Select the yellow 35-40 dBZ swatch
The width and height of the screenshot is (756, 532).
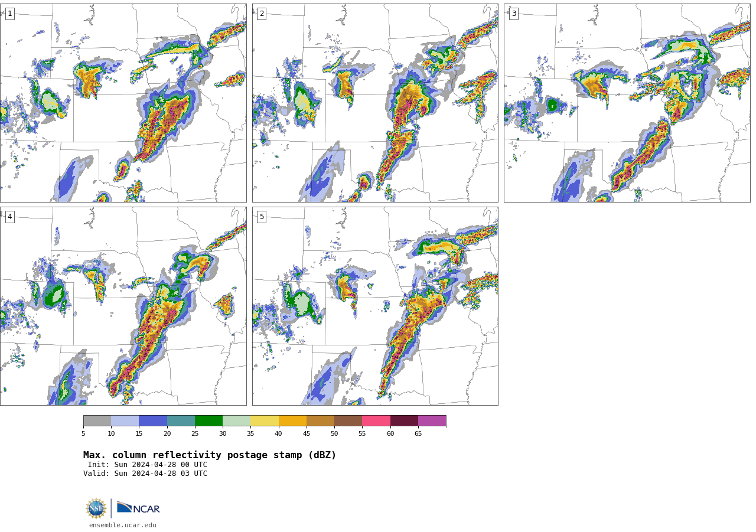(265, 421)
